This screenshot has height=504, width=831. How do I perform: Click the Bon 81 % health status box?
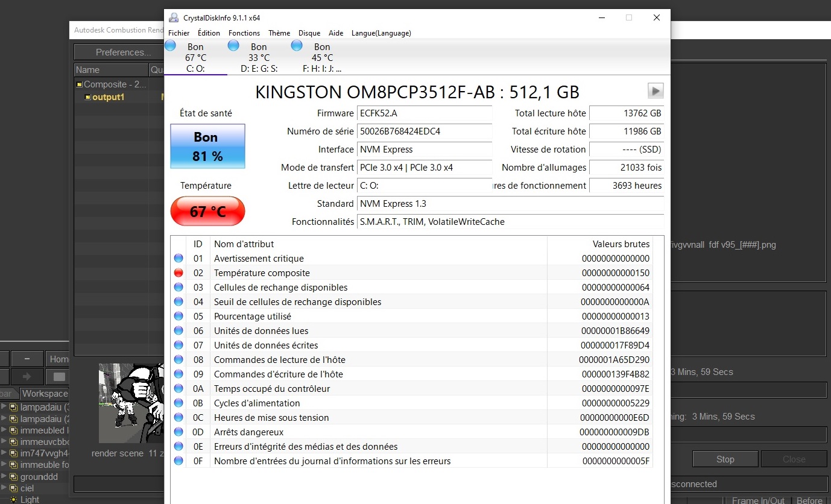coord(207,146)
